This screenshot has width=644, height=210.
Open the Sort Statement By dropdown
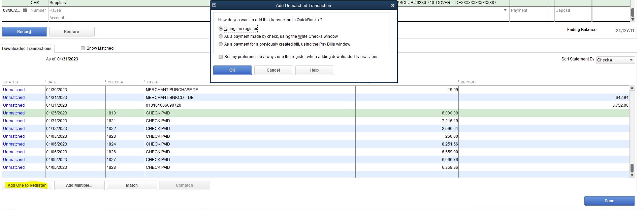tap(615, 60)
